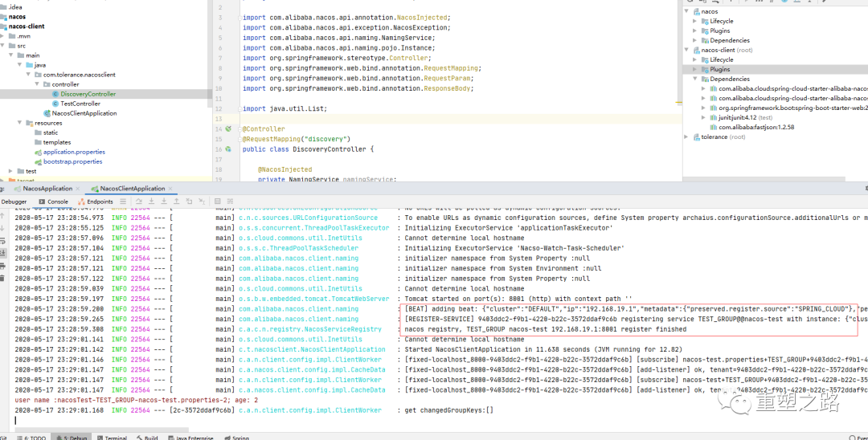Click the Drop Frame debug icon
868x440 pixels.
pyautogui.click(x=189, y=202)
